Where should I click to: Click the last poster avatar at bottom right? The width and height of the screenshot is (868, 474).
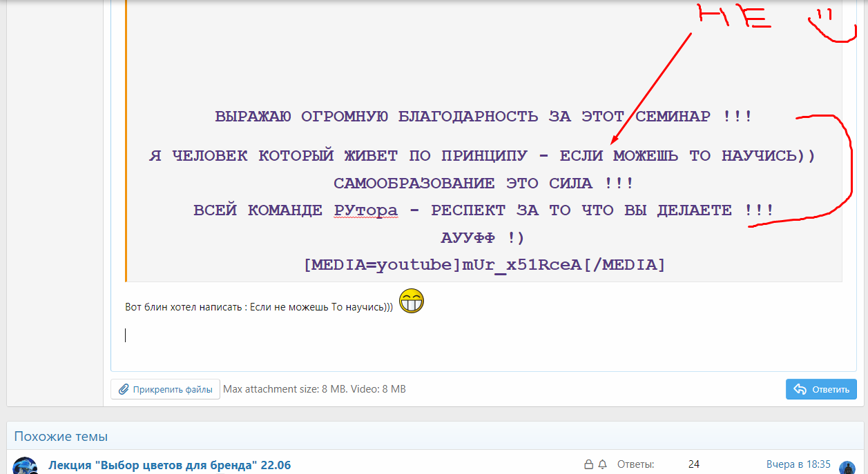[849, 467]
